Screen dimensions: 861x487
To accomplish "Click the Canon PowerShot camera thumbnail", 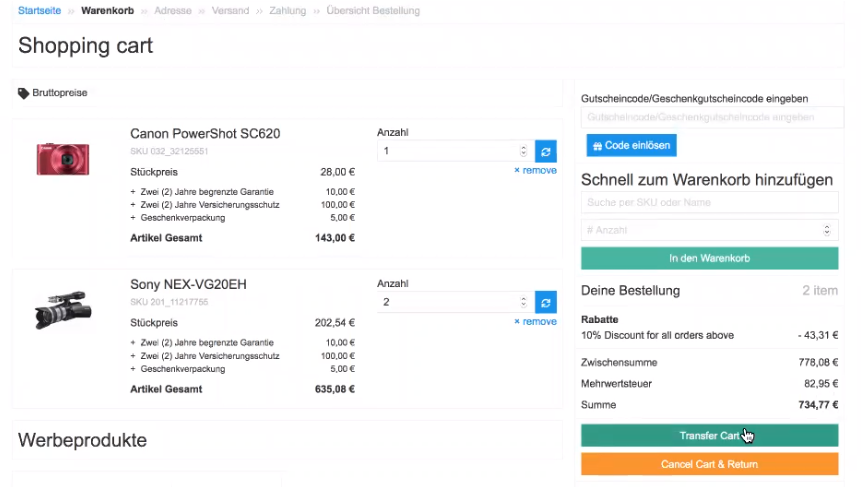I will [x=63, y=159].
